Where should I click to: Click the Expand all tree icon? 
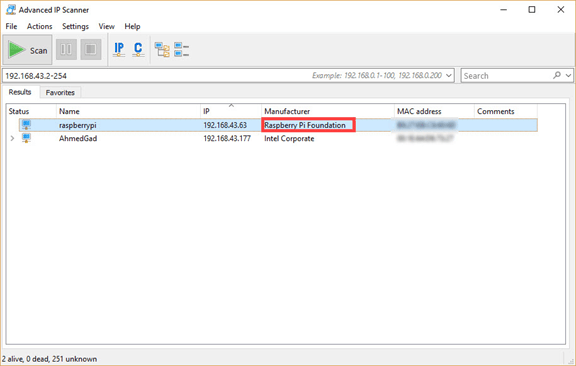point(162,50)
